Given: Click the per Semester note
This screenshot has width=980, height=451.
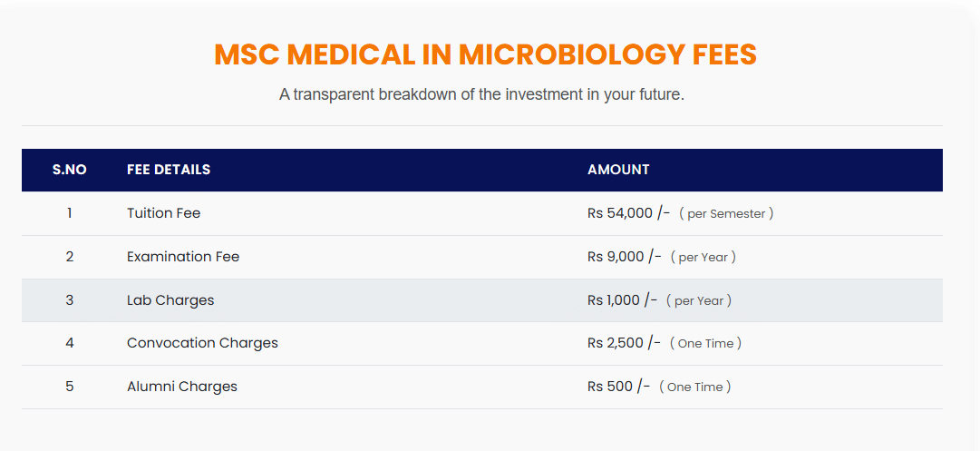Looking at the screenshot, I should pyautogui.click(x=726, y=214).
